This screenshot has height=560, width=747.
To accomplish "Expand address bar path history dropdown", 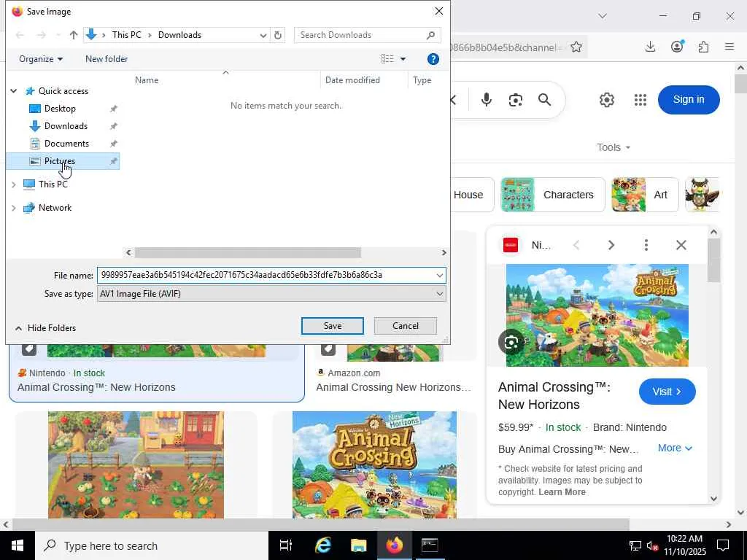I will coord(263,35).
